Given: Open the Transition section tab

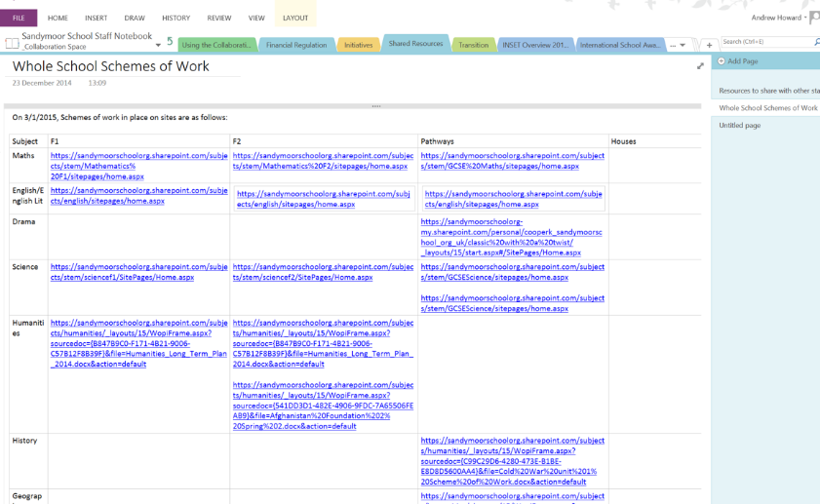Looking at the screenshot, I should click(473, 45).
